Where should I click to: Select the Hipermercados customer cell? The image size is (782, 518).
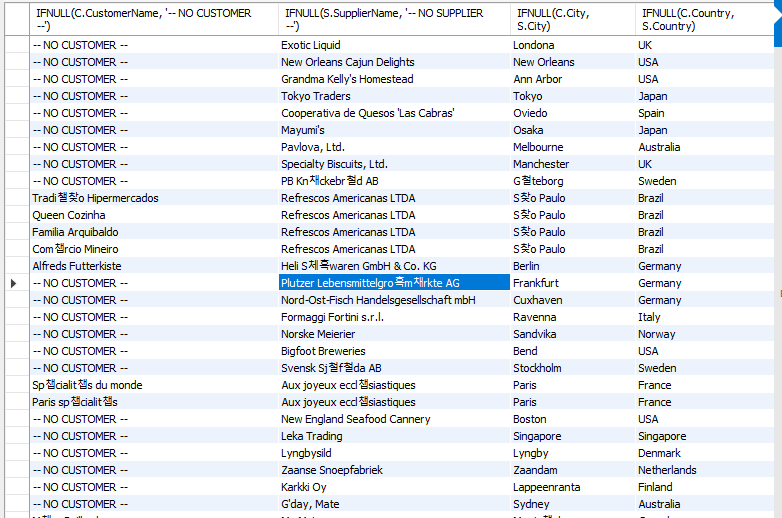coord(154,198)
